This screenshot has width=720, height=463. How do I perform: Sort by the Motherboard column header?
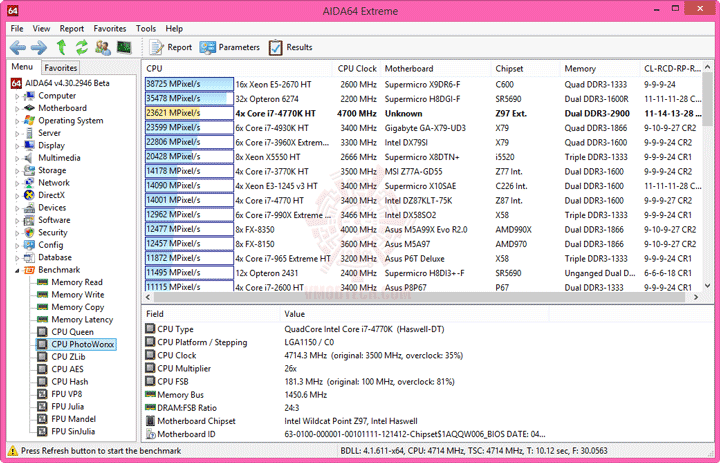435,68
